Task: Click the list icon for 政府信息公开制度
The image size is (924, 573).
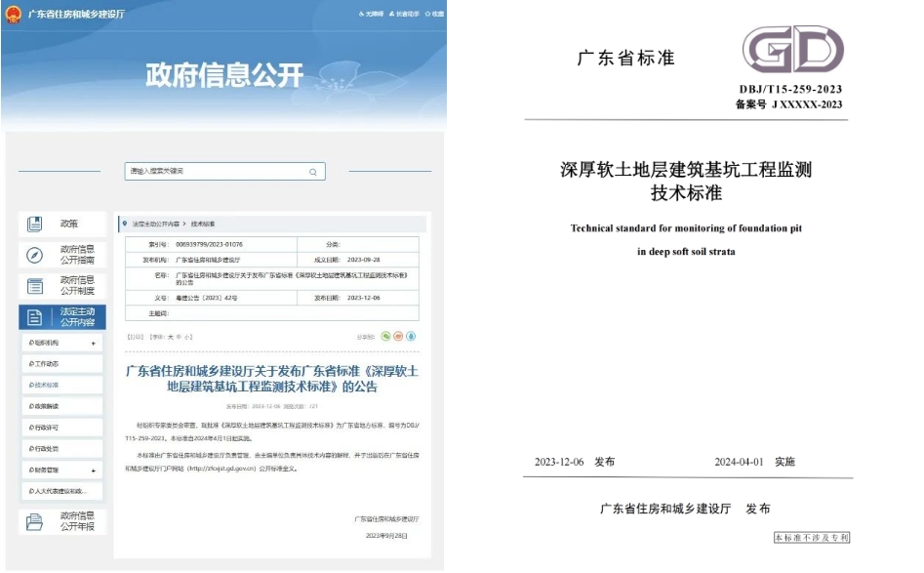Action: [35, 286]
